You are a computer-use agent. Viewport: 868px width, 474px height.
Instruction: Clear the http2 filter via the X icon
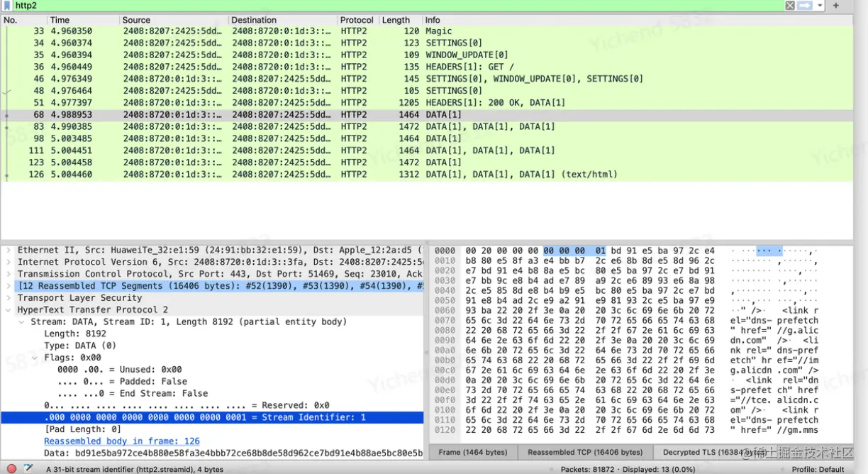789,5
